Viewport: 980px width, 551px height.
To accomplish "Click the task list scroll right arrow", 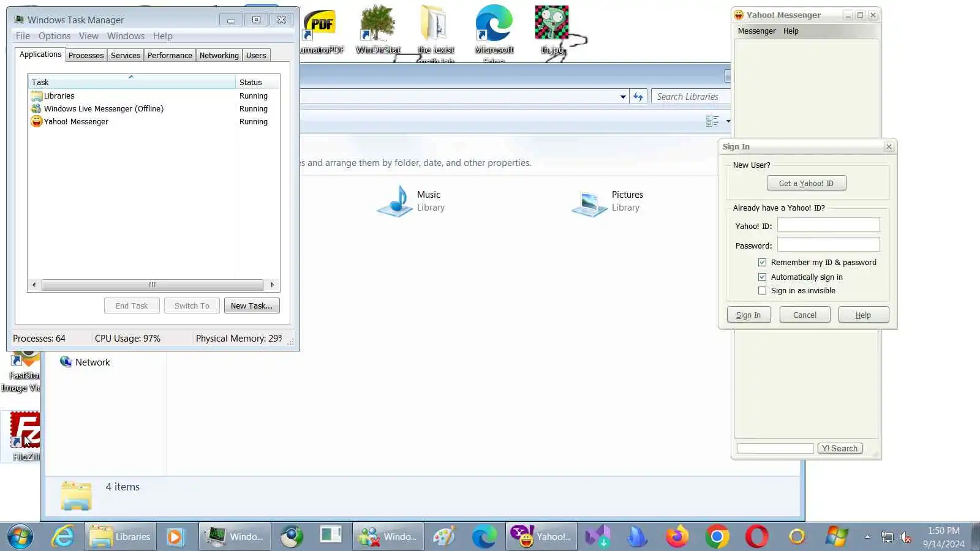I will click(x=272, y=285).
